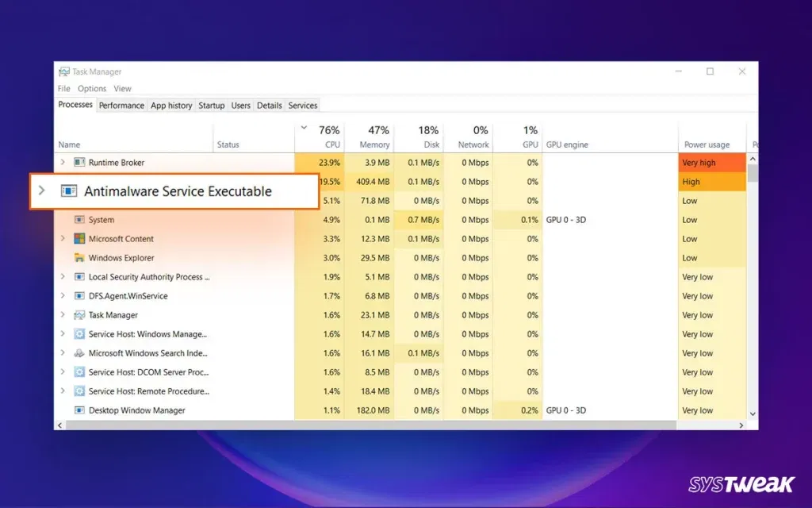Click the Antimalware Service Executable icon

coord(69,191)
